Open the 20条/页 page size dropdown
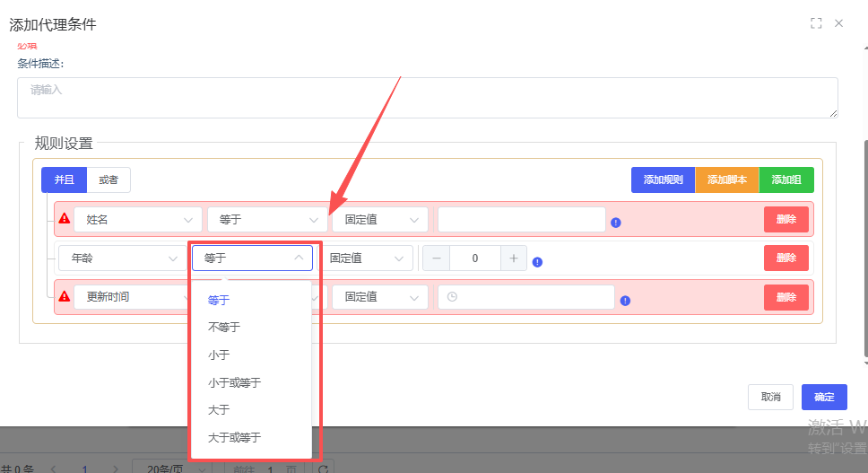868x473 pixels. pos(171,468)
